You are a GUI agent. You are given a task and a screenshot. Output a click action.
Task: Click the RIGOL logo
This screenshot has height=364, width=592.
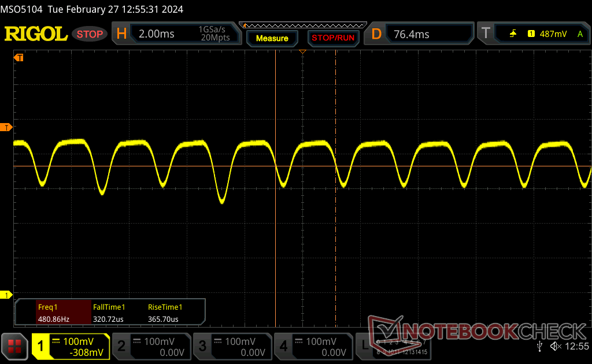pos(36,34)
